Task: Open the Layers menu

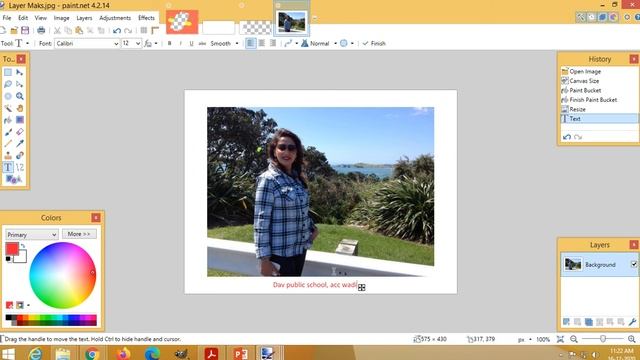Action: 84,18
